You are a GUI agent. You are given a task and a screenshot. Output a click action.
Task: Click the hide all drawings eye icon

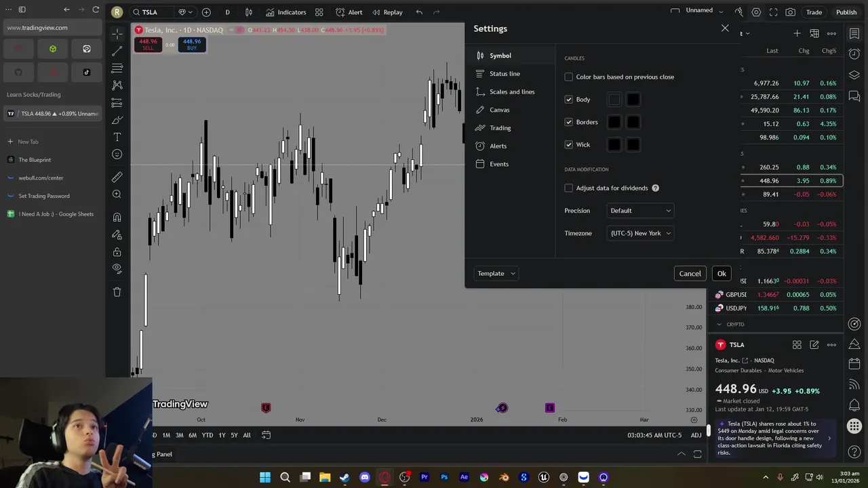(x=117, y=269)
